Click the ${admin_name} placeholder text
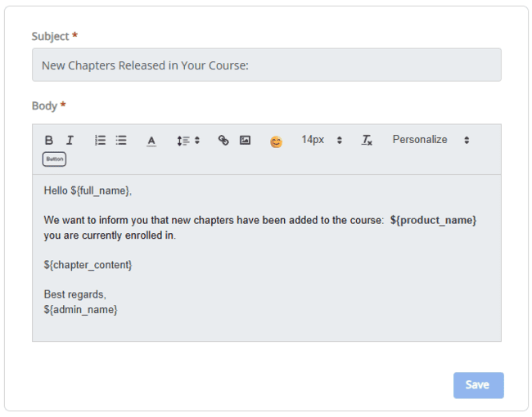532x417 pixels. point(81,310)
